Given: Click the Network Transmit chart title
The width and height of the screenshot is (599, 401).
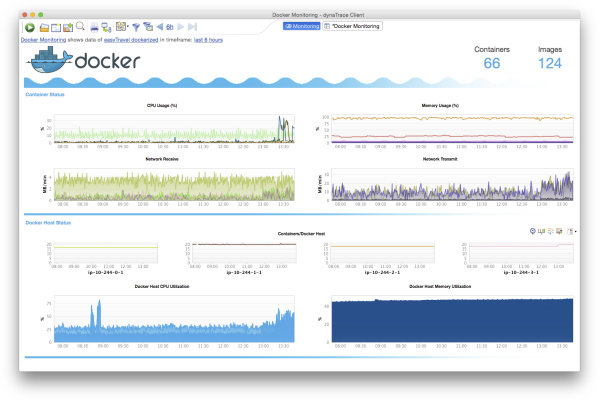Looking at the screenshot, I should (x=440, y=159).
